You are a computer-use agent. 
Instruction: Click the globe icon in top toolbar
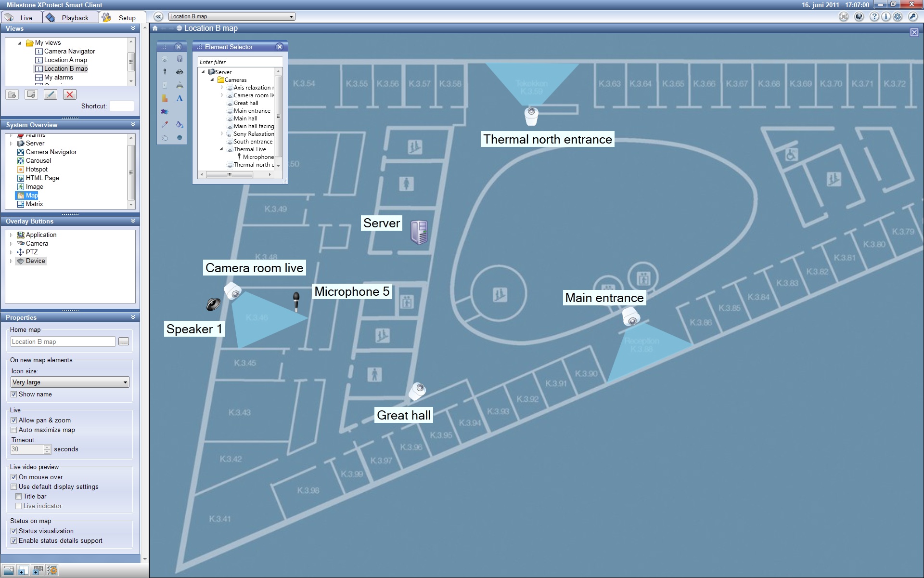(x=859, y=16)
